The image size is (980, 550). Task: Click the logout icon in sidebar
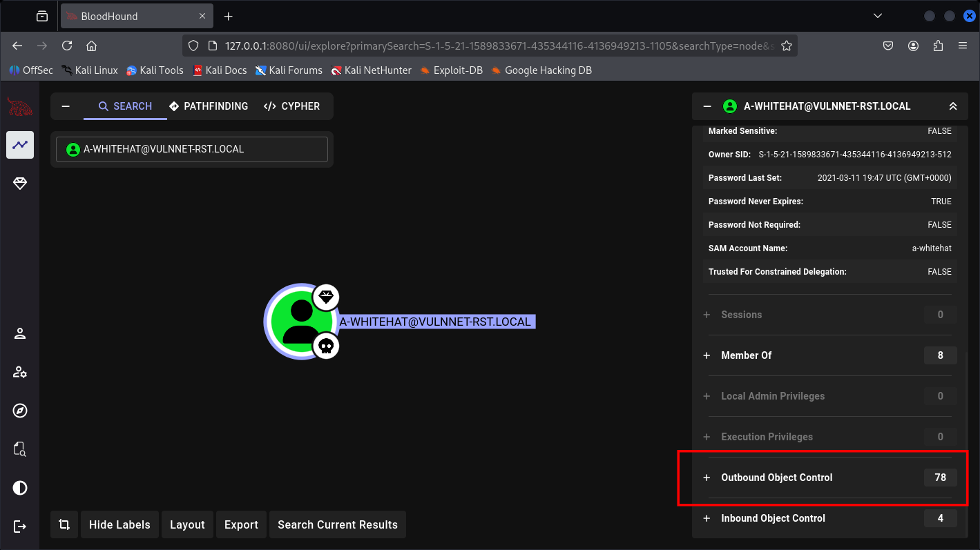pyautogui.click(x=20, y=527)
